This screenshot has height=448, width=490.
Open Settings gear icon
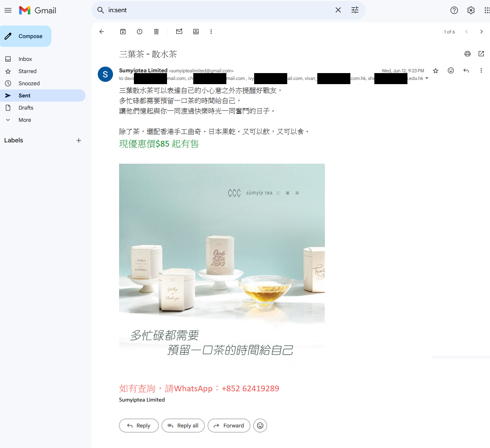point(471,10)
